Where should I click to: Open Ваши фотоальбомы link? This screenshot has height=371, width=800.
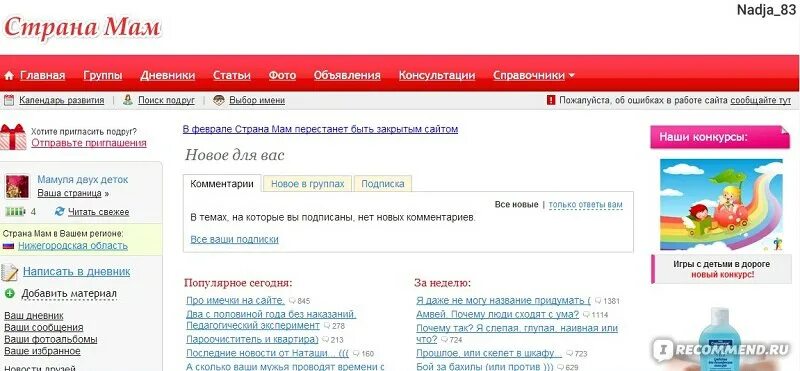click(x=51, y=339)
